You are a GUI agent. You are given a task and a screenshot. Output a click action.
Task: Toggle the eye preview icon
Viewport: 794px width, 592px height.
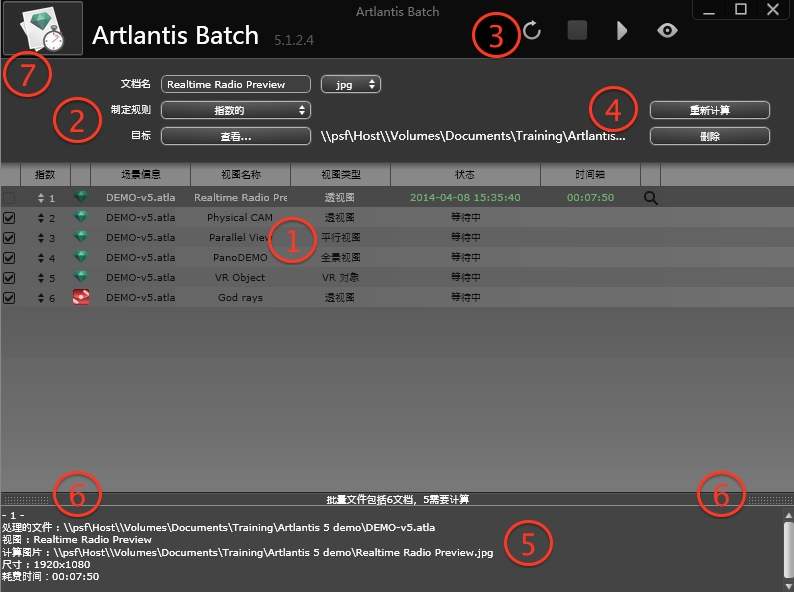[667, 30]
